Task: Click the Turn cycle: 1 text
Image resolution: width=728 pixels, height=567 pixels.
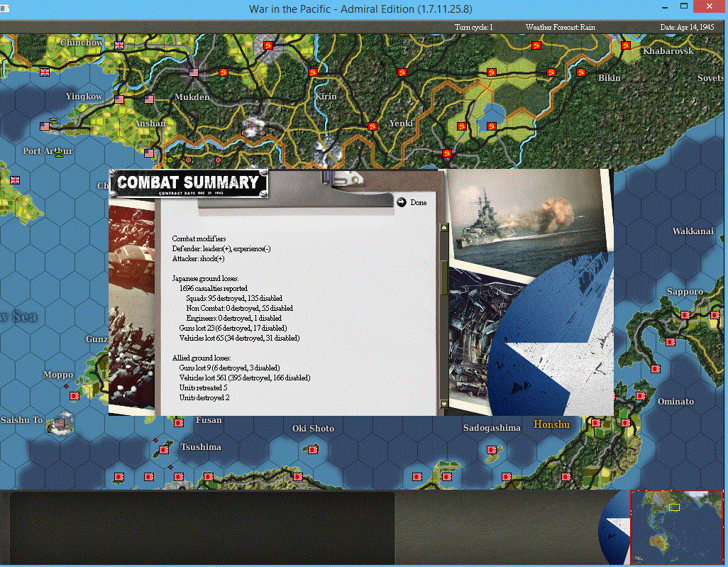Action: (x=473, y=27)
